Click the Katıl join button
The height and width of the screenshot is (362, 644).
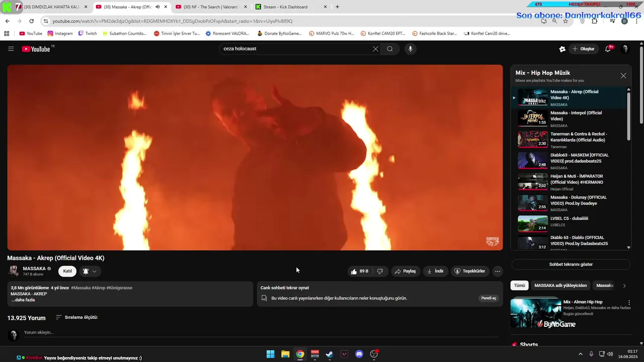point(67,271)
